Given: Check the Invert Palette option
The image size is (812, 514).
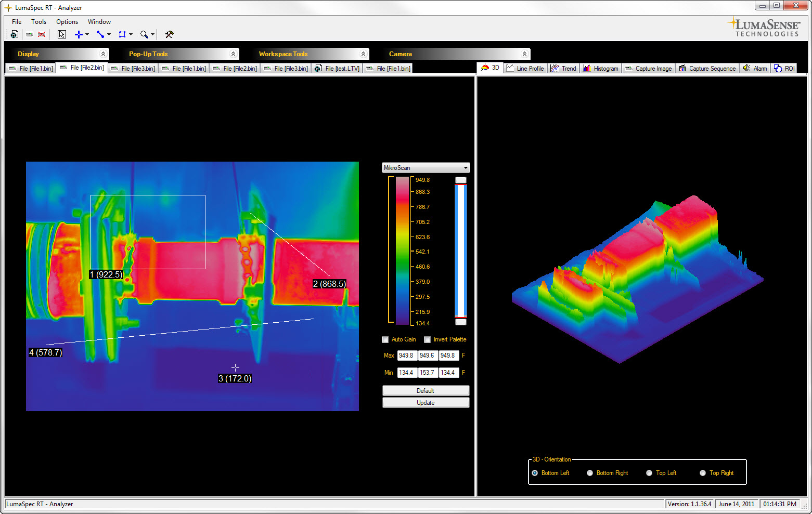Looking at the screenshot, I should (x=427, y=339).
